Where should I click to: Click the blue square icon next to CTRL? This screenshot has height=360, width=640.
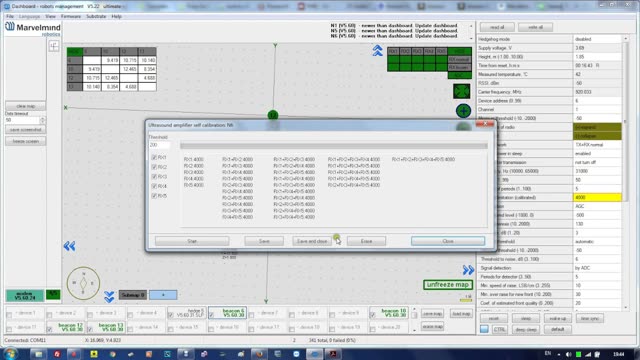point(484,329)
